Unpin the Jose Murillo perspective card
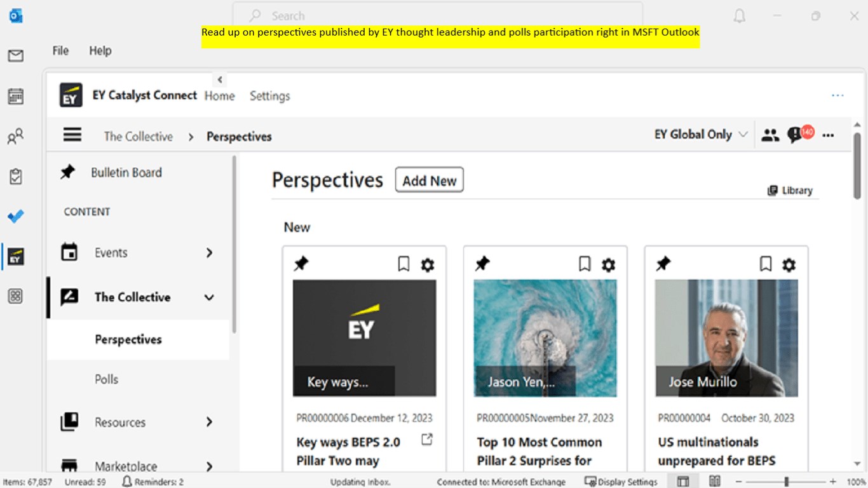This screenshot has height=488, width=868. pos(663,264)
